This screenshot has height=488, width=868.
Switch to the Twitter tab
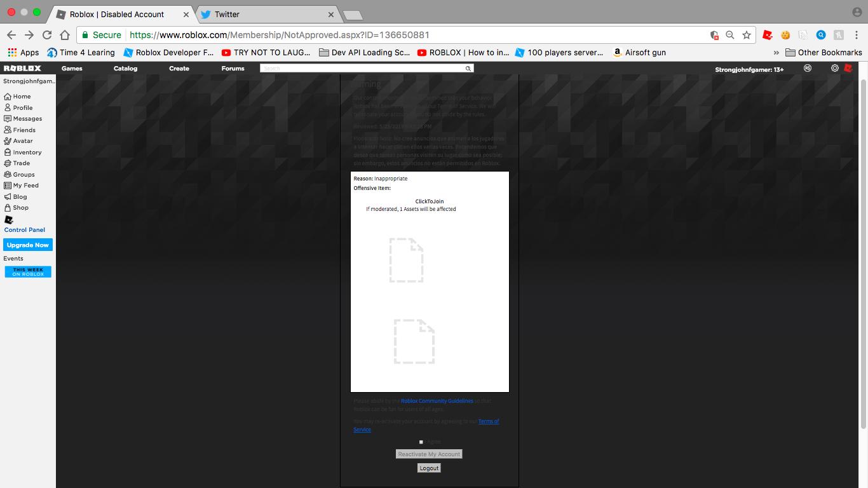268,14
